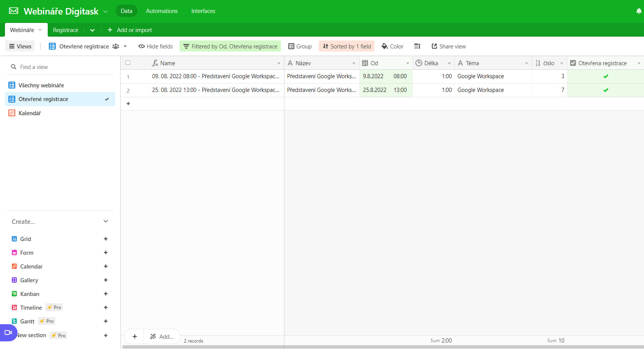Viewport: 644px width, 349px height.
Task: Add new Kanban view with plus
Action: tap(106, 294)
